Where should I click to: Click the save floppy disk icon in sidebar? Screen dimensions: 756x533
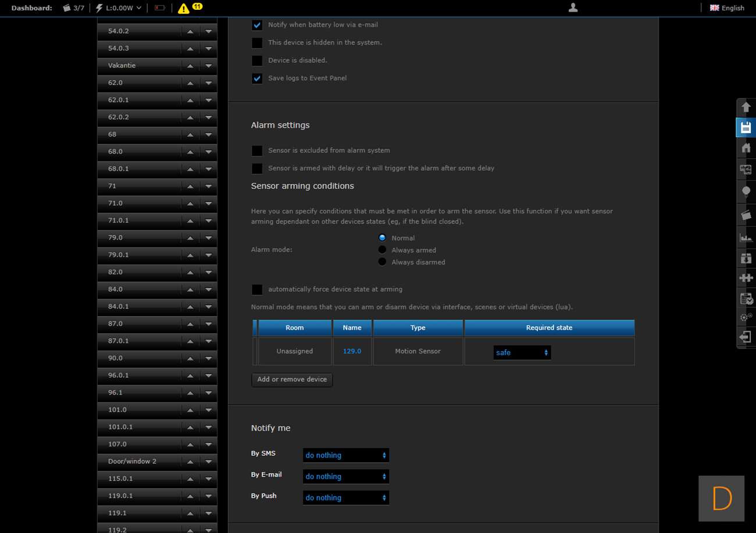tap(746, 128)
